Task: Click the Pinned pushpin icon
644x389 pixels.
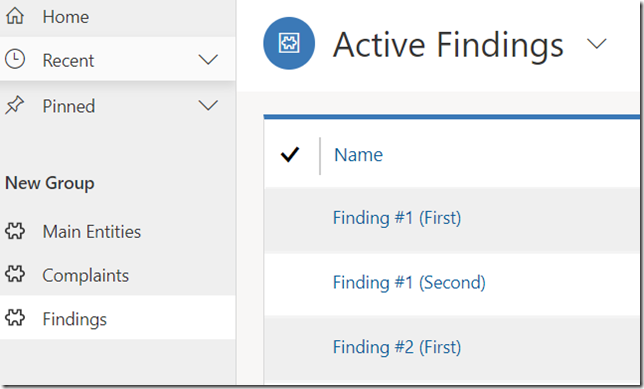Action: pos(14,106)
